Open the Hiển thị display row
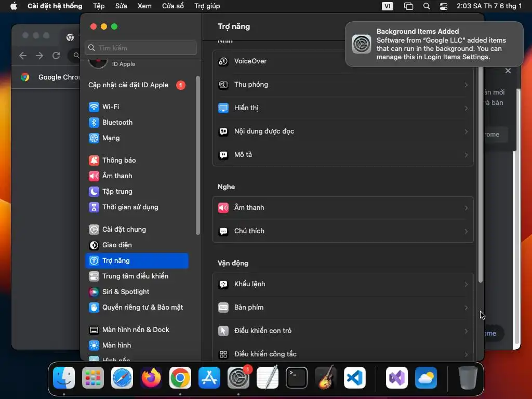The width and height of the screenshot is (532, 399). coord(343,108)
